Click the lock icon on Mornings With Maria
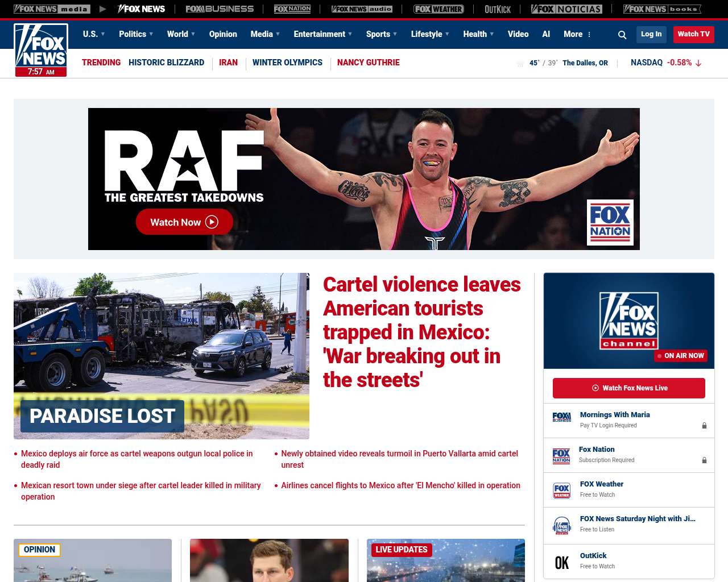The image size is (728, 582). point(704,426)
